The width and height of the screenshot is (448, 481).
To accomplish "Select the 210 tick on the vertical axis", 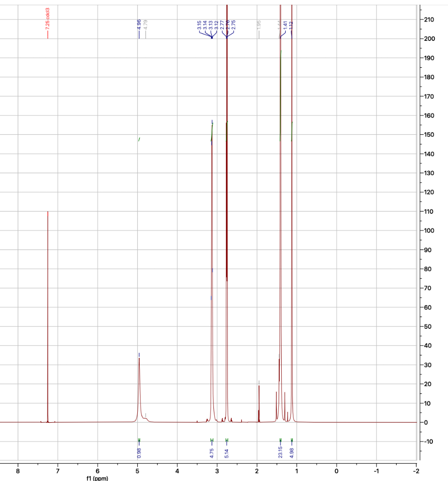I will pyautogui.click(x=429, y=18).
